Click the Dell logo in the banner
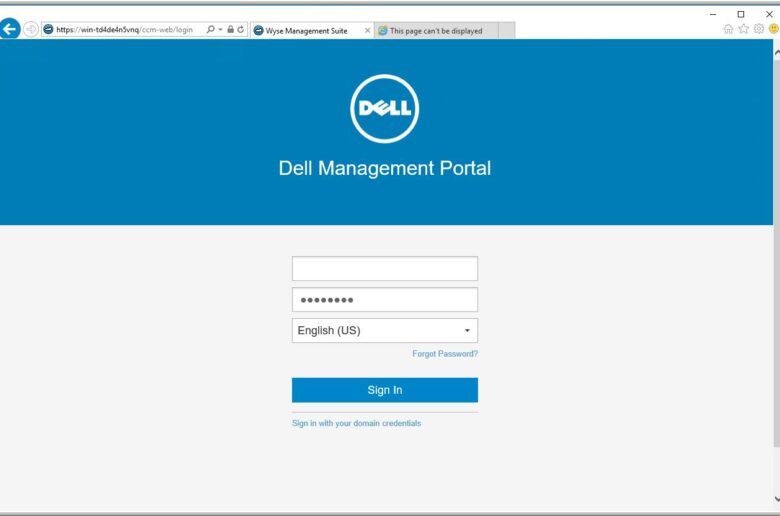 [x=385, y=108]
